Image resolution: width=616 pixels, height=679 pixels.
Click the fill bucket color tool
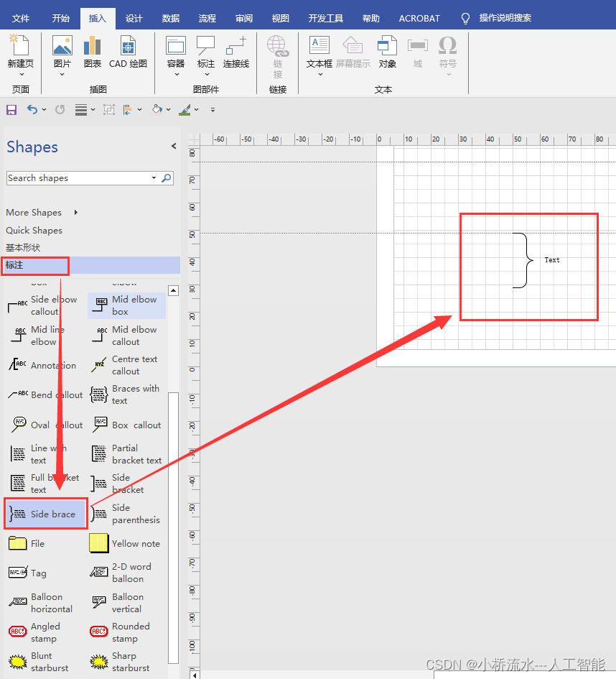point(157,109)
